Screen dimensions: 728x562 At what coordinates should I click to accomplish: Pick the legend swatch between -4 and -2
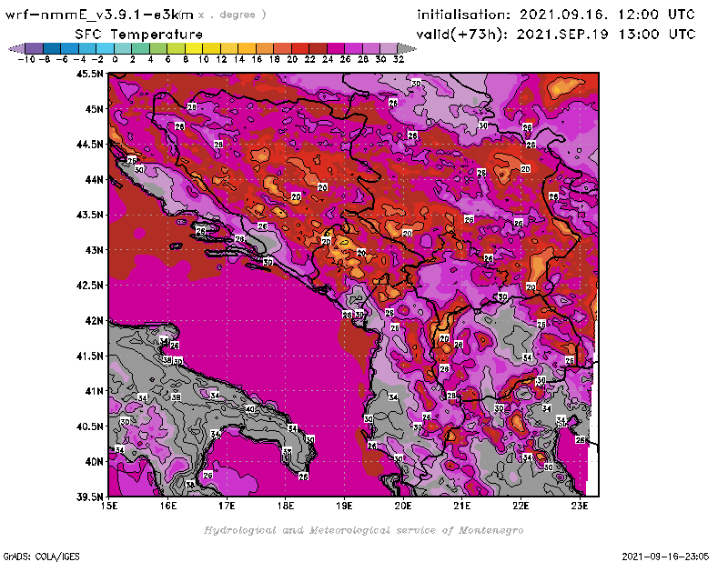87,48
